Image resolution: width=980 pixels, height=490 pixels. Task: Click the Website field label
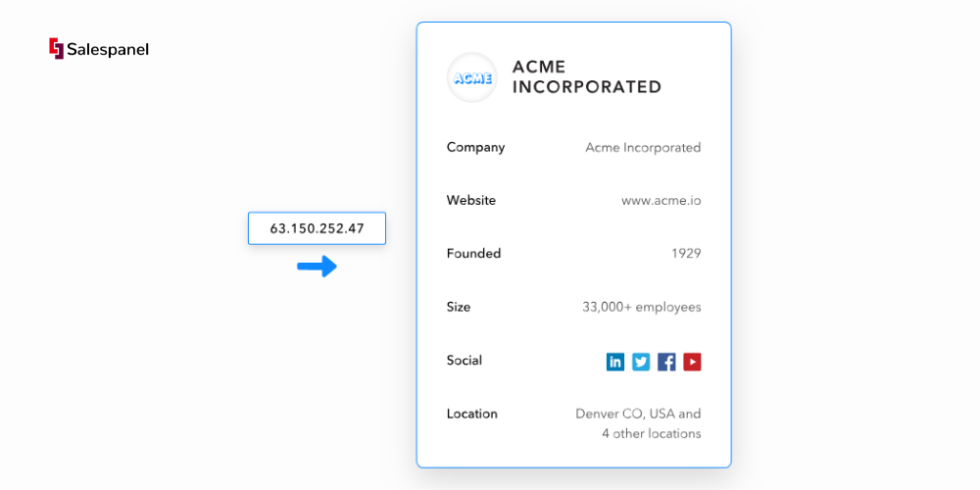(x=471, y=200)
